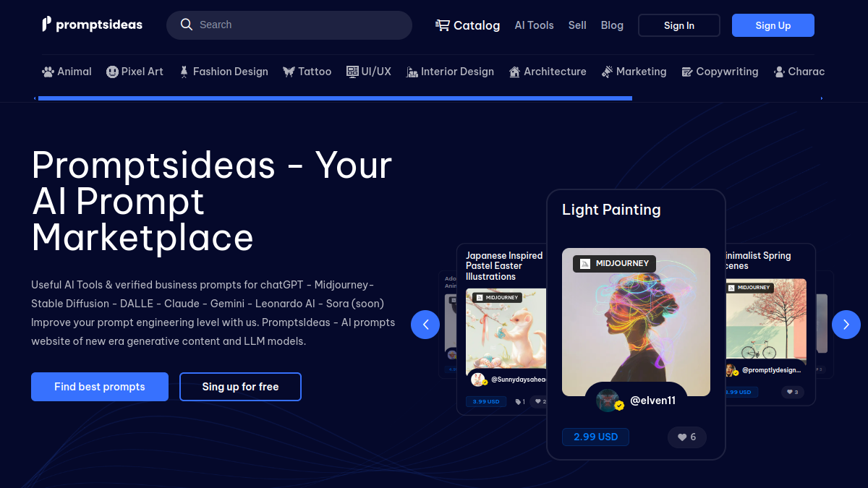Open the Minimalist Spring Scenes title
The image size is (868, 488).
757,261
